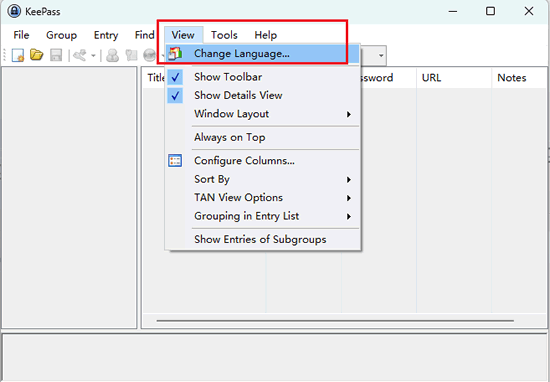Click the Open database folder icon

[36, 55]
